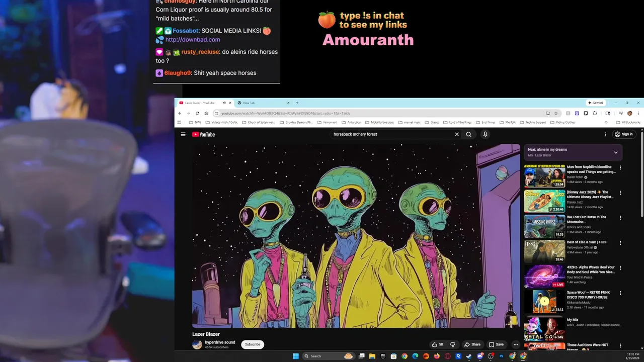Image resolution: width=644 pixels, height=362 pixels.
Task: Open options for Space Woof video
Action: coord(620,293)
